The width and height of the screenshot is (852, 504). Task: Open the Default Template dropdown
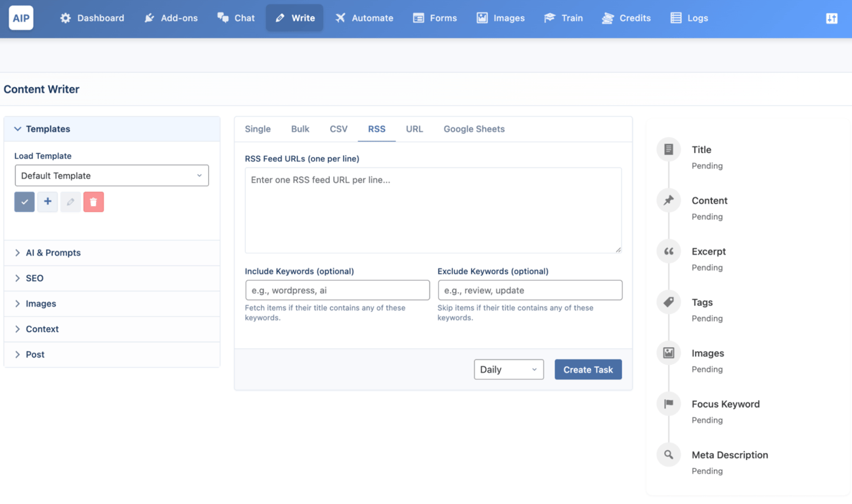[x=112, y=175]
